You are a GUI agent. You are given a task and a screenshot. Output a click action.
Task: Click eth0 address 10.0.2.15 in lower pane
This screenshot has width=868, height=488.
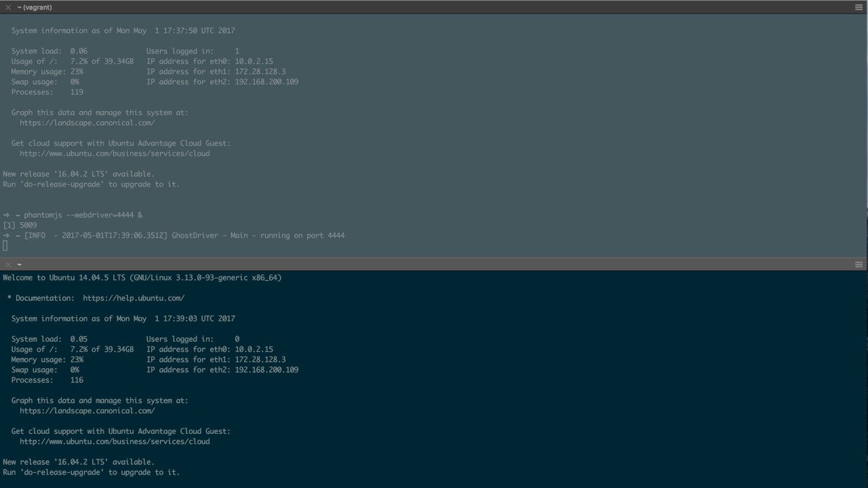tap(254, 350)
